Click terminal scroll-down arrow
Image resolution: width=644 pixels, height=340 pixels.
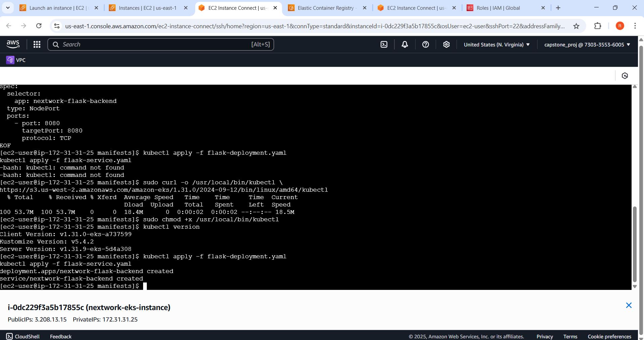click(x=635, y=287)
